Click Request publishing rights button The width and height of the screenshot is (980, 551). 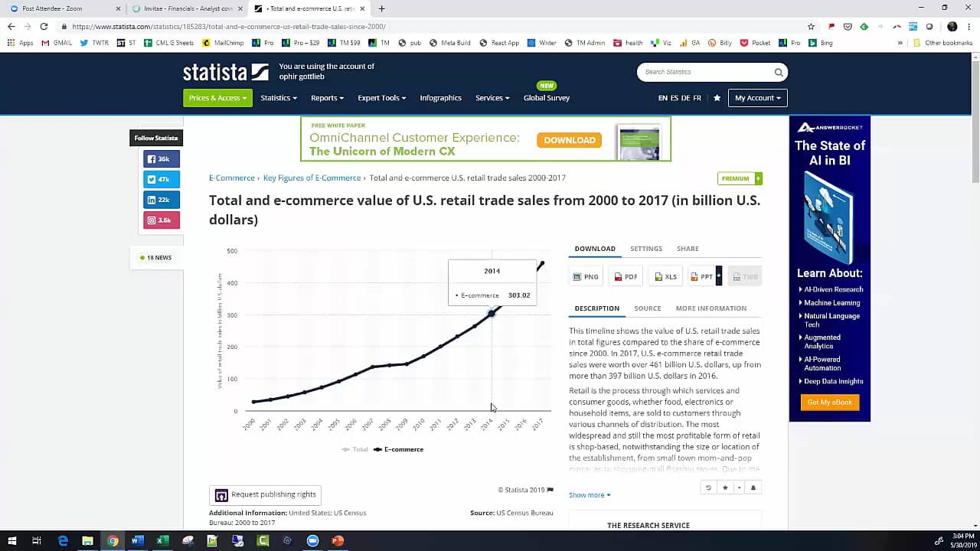[265, 494]
